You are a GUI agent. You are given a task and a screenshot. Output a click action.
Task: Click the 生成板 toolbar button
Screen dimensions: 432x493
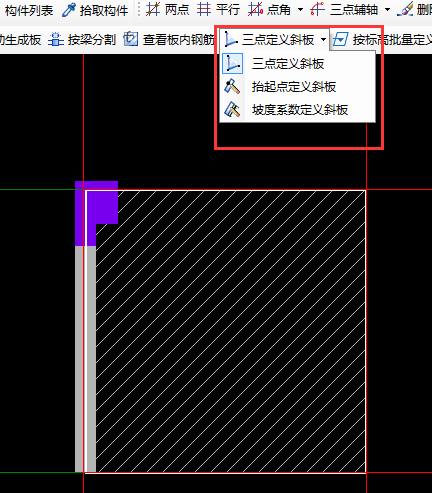coord(20,40)
